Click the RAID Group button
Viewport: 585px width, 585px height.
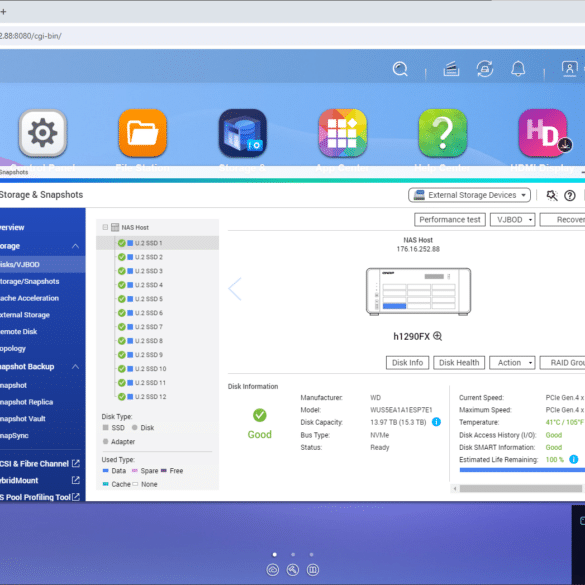[x=562, y=363]
